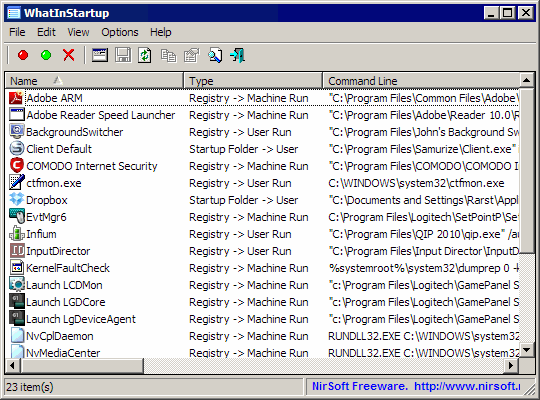This screenshot has height=400, width=540.
Task: Click the Launch LgDeviceAgent icon
Action: click(x=17, y=319)
